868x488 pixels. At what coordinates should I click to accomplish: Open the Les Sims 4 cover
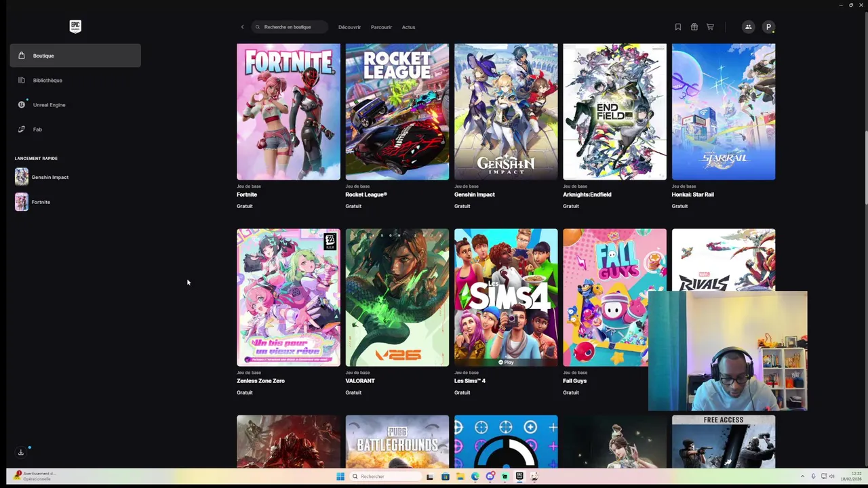pos(506,298)
